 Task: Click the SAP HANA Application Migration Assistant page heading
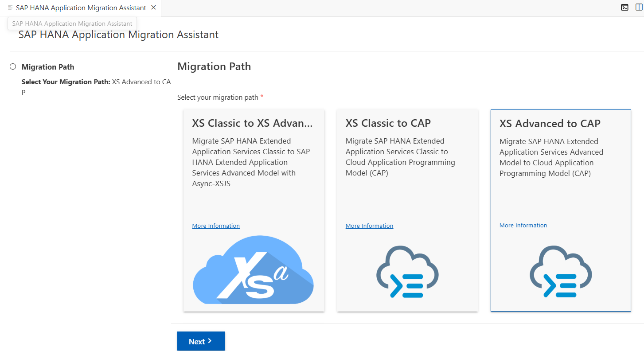(x=118, y=35)
